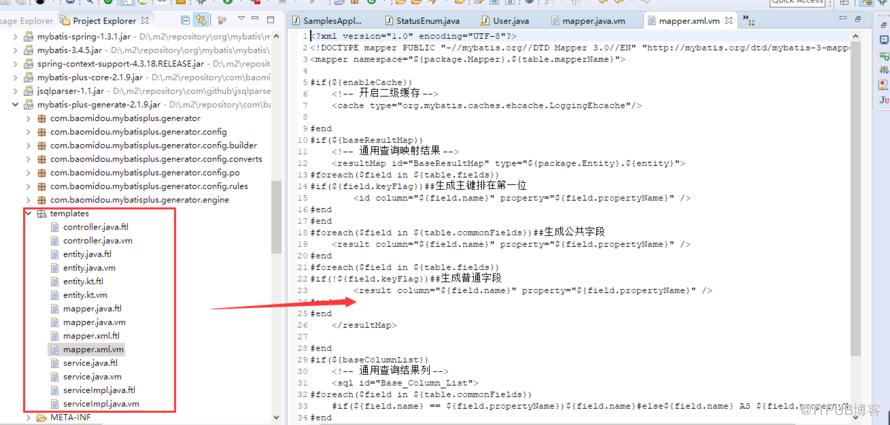Expand the mybatis-plus-core-2.1.9.jar node

pyautogui.click(x=16, y=77)
